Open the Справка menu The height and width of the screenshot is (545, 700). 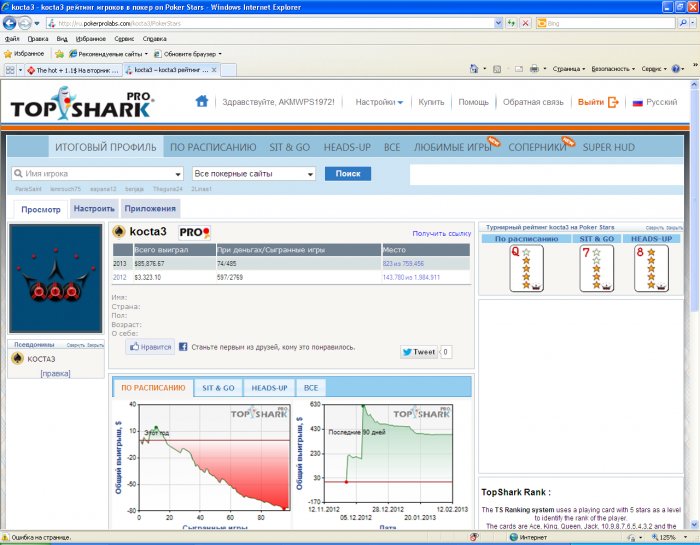coord(154,39)
